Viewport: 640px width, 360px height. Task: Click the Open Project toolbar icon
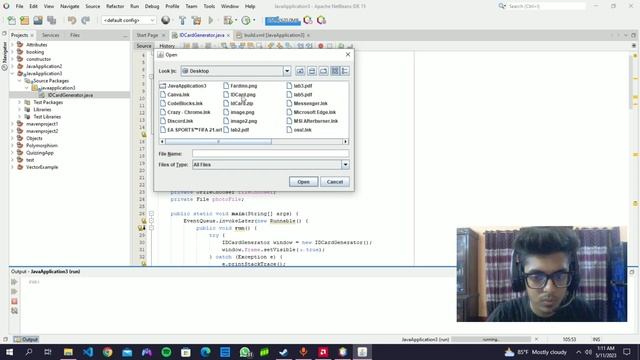(x=38, y=20)
